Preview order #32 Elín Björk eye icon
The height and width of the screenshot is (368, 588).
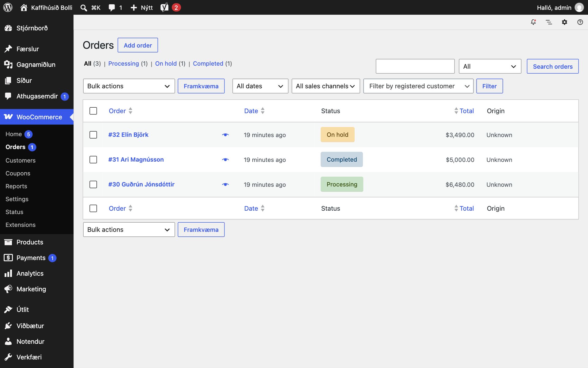[225, 135]
